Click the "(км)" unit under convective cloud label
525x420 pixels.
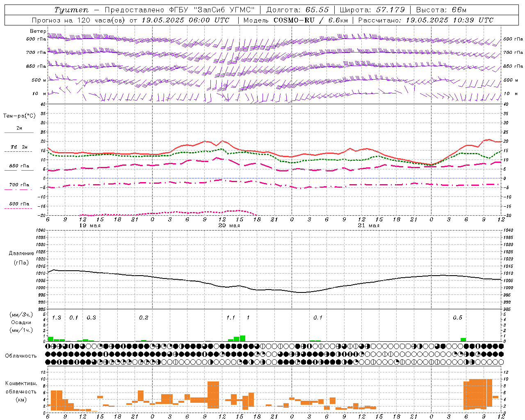[21, 399]
